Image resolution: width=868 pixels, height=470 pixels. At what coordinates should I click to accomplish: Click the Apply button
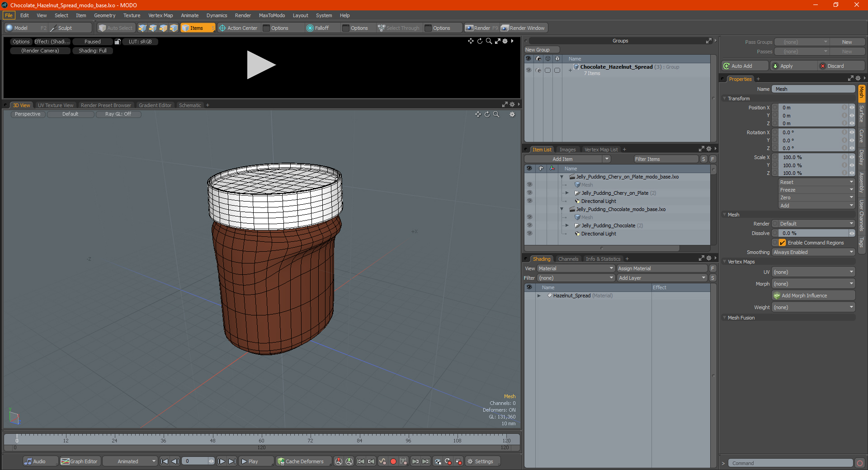(x=794, y=66)
